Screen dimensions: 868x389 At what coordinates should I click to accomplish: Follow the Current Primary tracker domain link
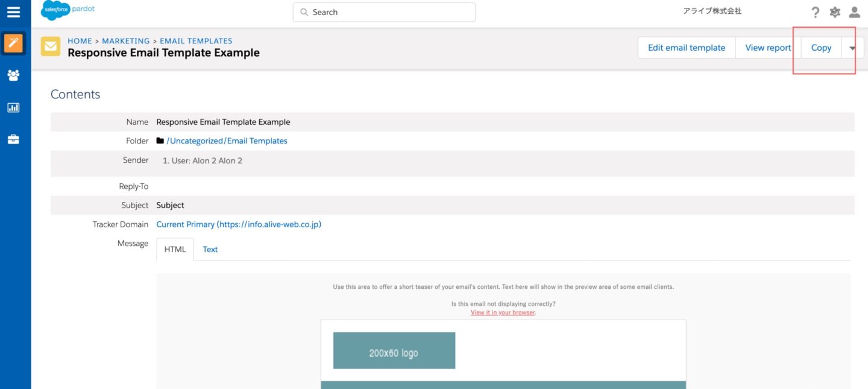[238, 224]
